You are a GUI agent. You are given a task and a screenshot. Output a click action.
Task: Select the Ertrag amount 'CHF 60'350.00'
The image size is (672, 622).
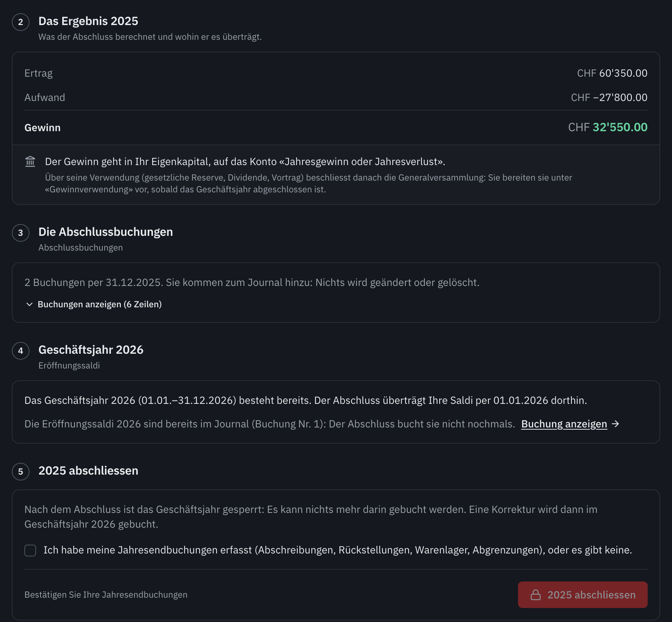click(612, 73)
